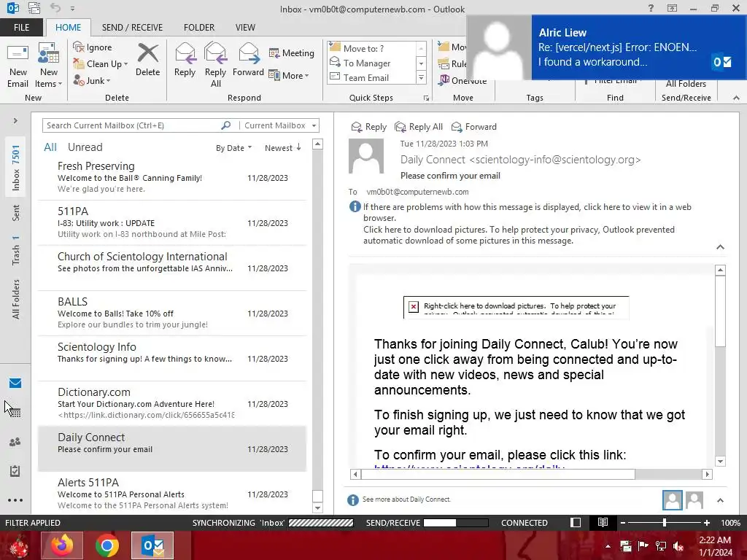Create a New Email
Viewport: 747px width, 560px height.
pyautogui.click(x=18, y=66)
